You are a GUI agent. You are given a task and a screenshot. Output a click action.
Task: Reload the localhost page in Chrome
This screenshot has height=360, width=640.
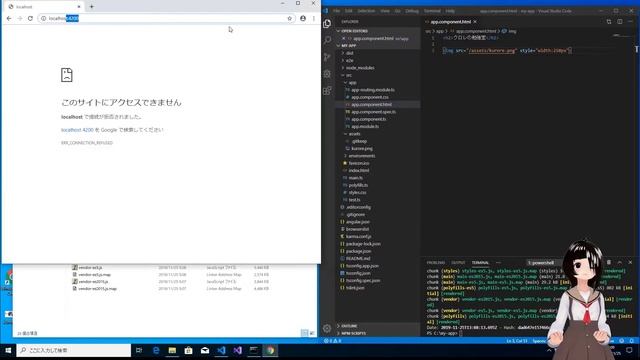point(30,18)
